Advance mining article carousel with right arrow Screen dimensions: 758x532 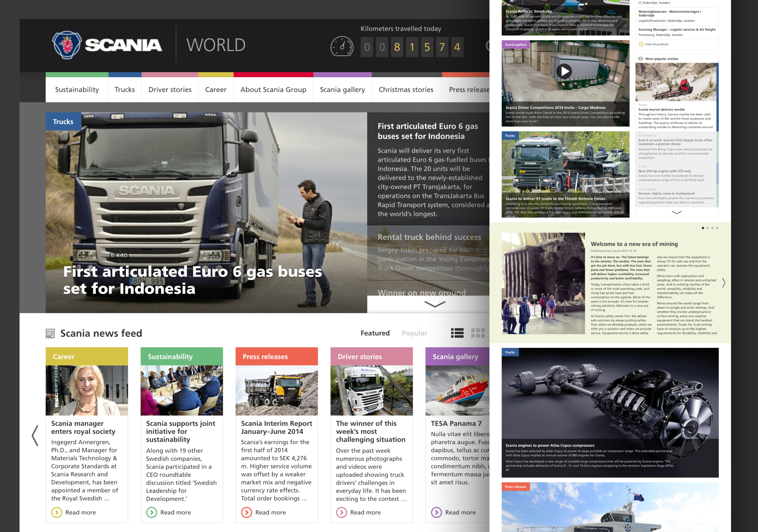[x=723, y=283]
